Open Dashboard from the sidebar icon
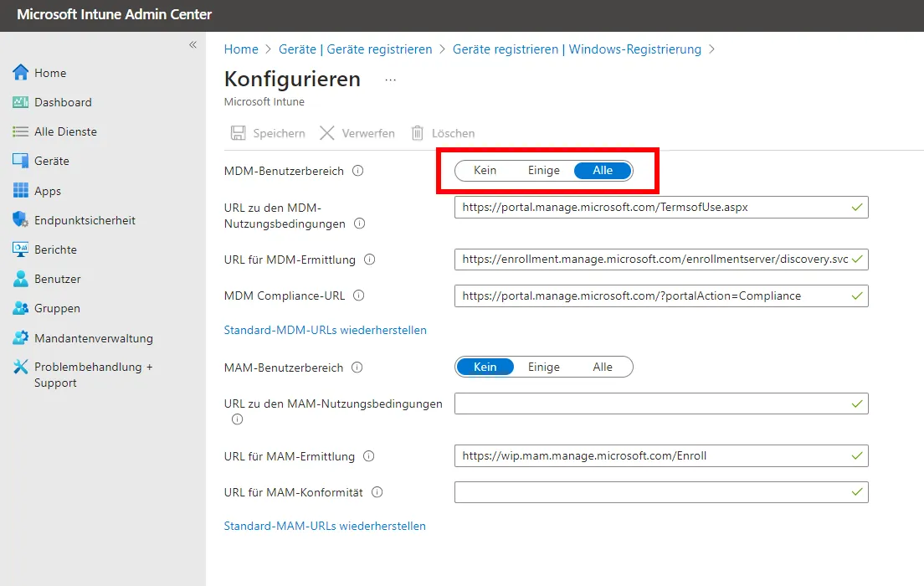 click(x=21, y=102)
